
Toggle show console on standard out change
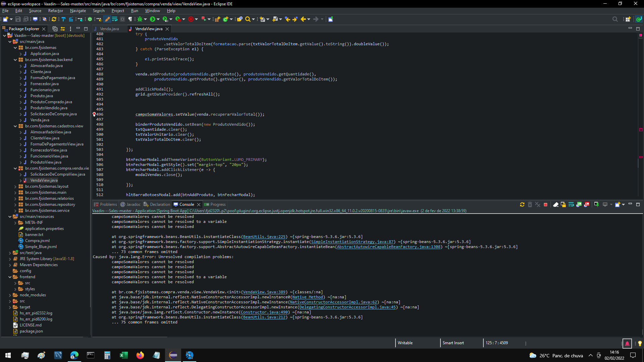click(579, 204)
